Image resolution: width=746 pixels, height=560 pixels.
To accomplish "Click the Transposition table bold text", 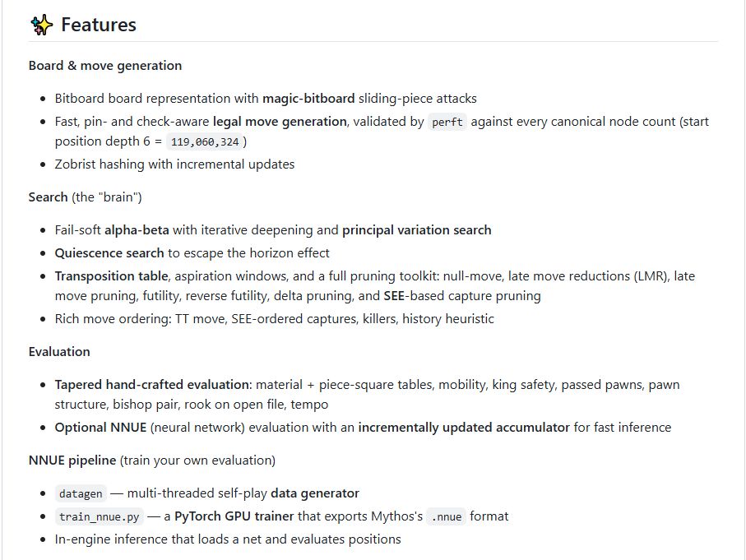I will 111,276.
